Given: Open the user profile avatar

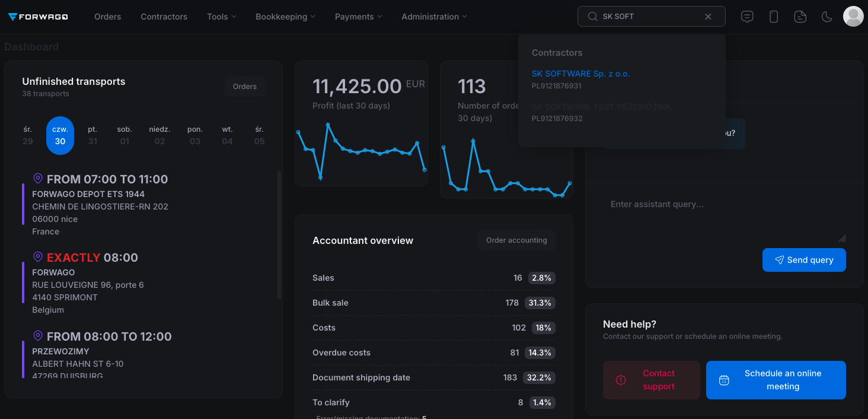Looking at the screenshot, I should click(853, 17).
